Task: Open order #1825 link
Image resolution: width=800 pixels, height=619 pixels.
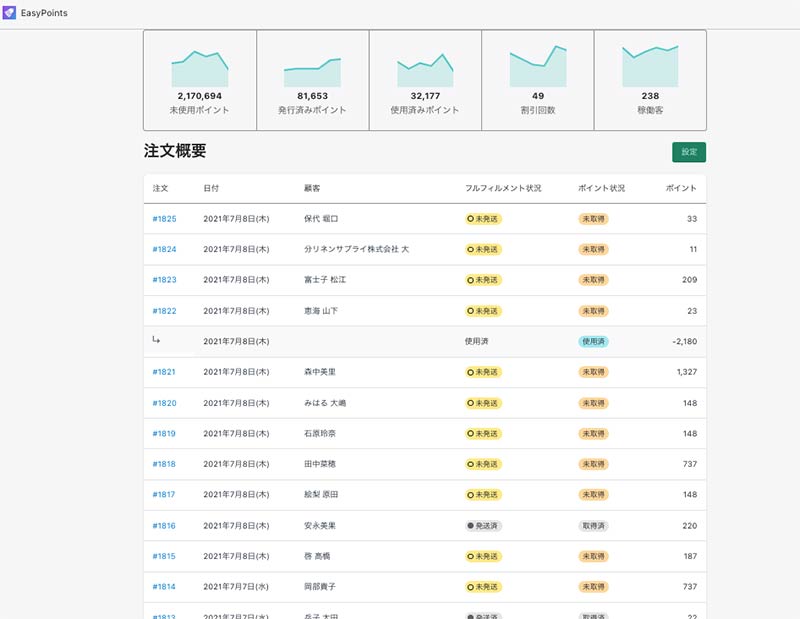Action: 164,219
